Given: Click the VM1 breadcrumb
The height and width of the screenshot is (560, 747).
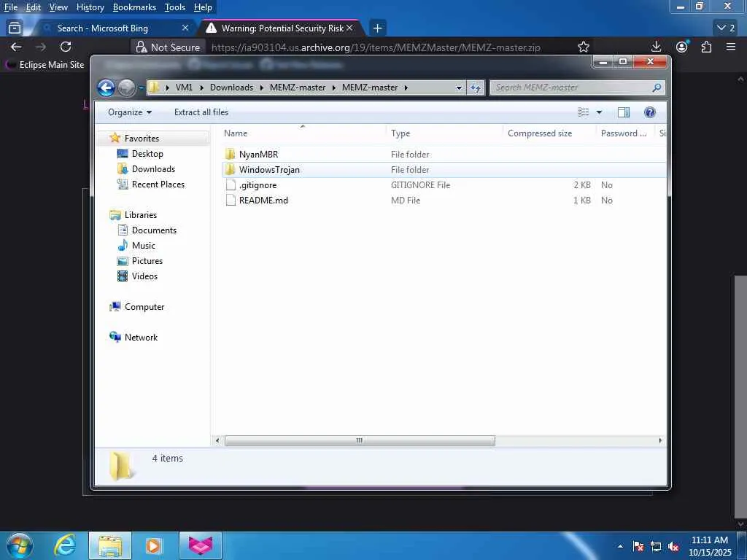Looking at the screenshot, I should tap(184, 87).
